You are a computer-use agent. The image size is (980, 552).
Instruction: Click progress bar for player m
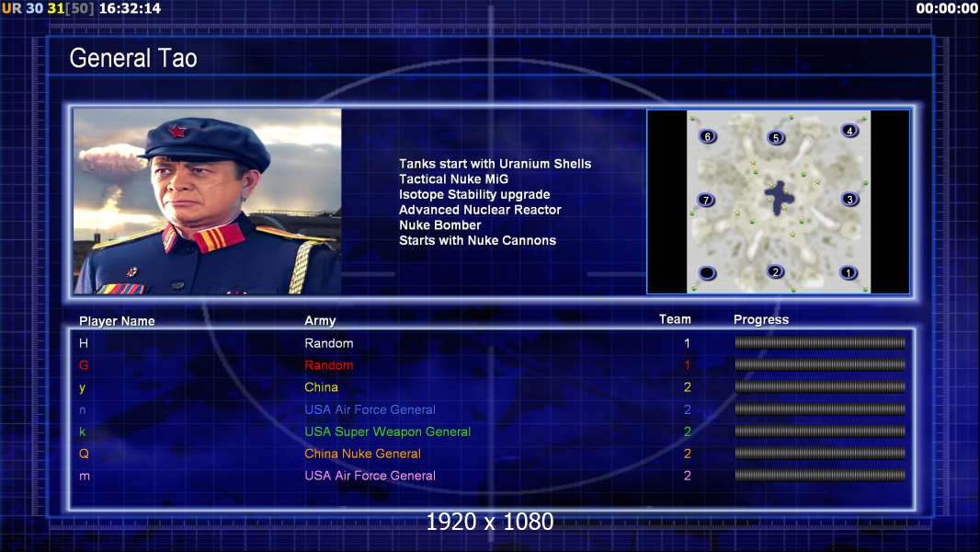820,476
